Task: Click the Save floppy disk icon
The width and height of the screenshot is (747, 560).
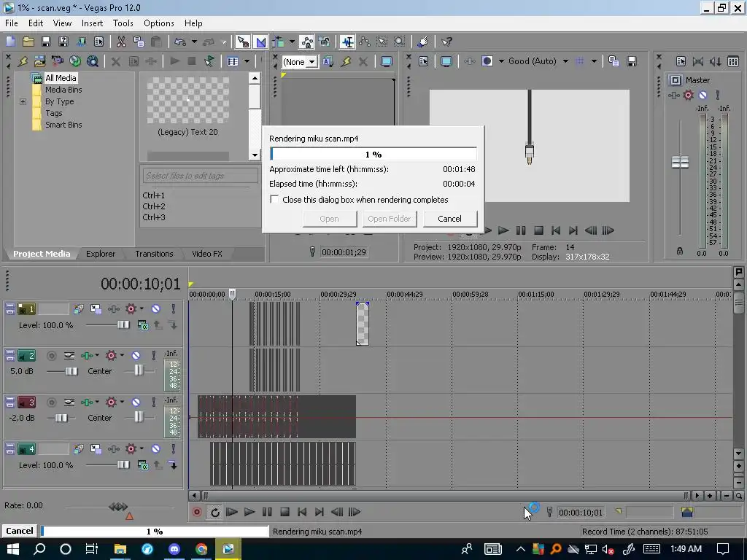Action: (46, 42)
